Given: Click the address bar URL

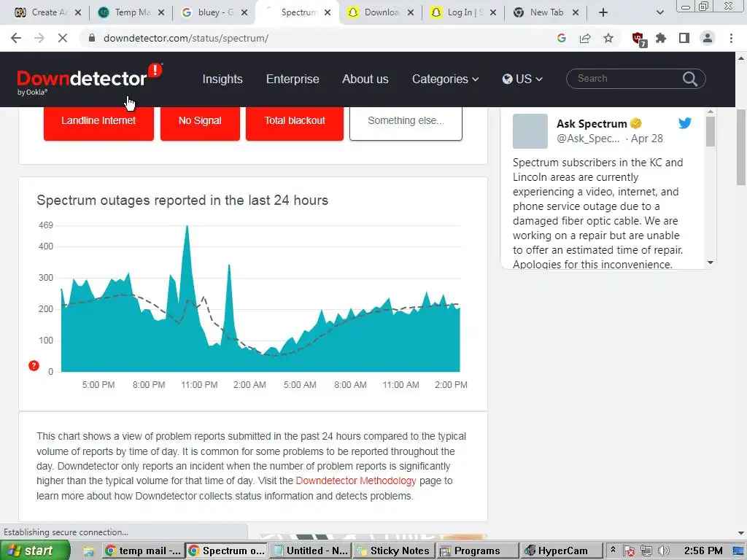Looking at the screenshot, I should coord(186,38).
